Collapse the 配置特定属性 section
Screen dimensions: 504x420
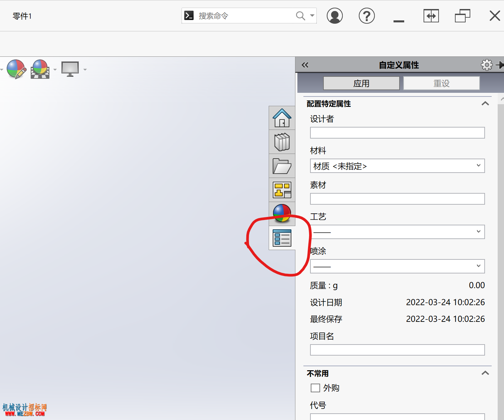tap(485, 103)
